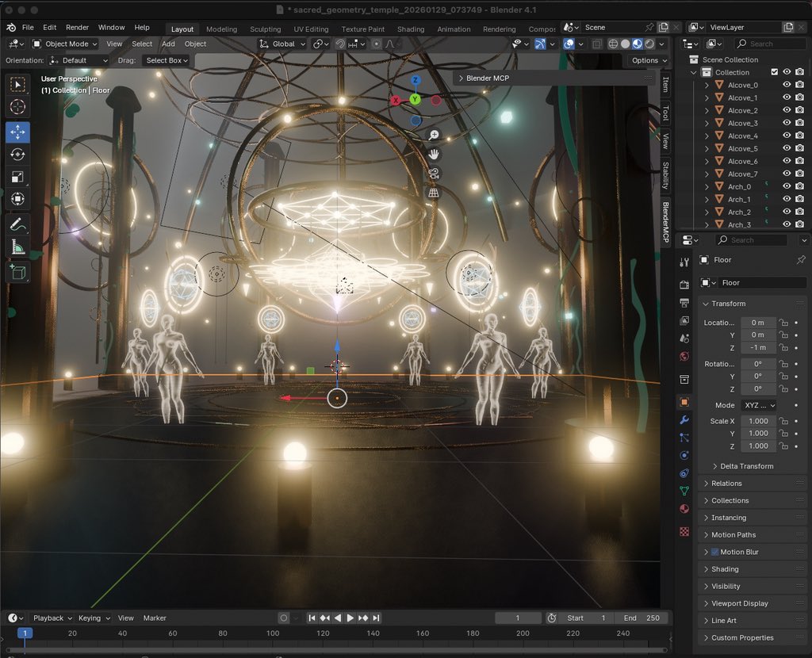Activate the Rotate tool
The image size is (812, 658).
(17, 155)
